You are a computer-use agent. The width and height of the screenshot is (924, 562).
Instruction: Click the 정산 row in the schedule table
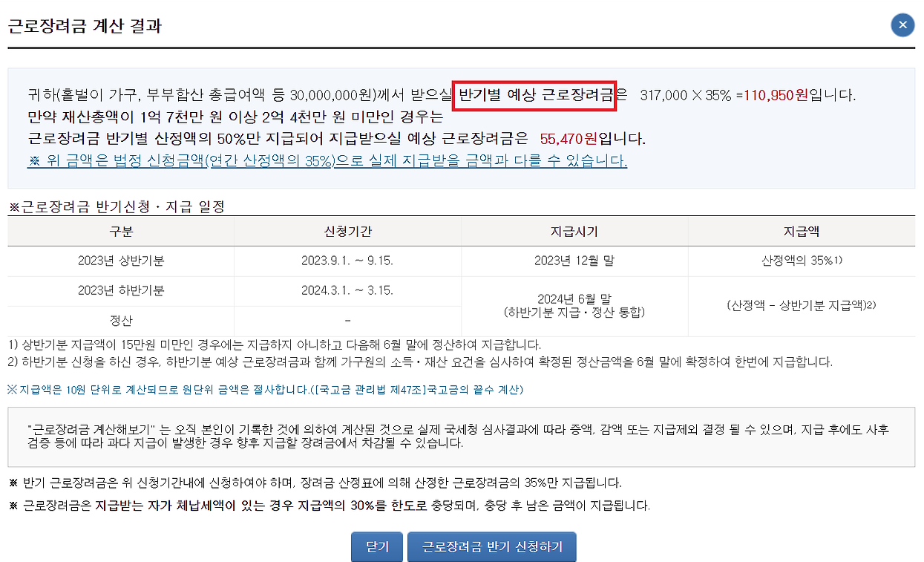tap(121, 318)
